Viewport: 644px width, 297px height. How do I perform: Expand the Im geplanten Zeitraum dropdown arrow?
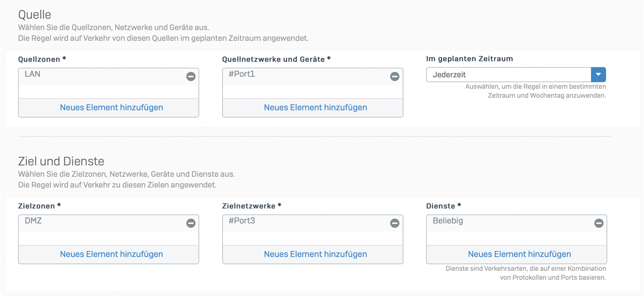[x=598, y=74]
